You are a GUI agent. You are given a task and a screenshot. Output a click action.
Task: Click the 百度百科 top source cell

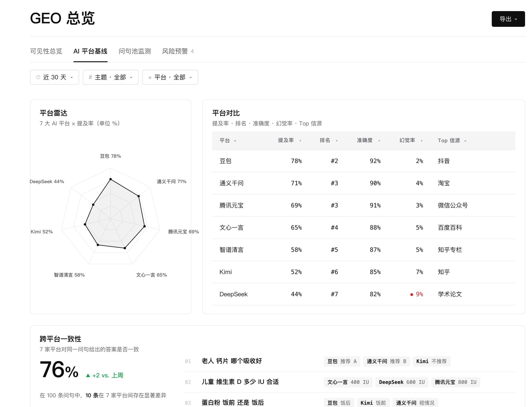(450, 228)
